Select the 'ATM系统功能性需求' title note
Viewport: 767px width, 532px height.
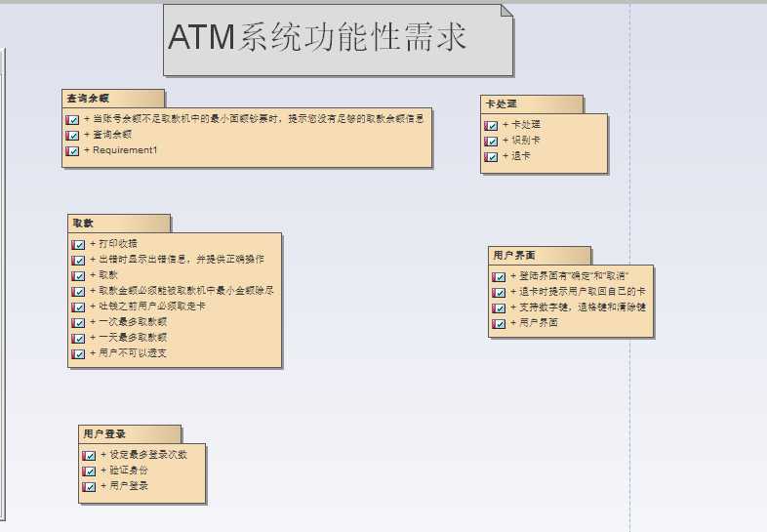point(338,40)
